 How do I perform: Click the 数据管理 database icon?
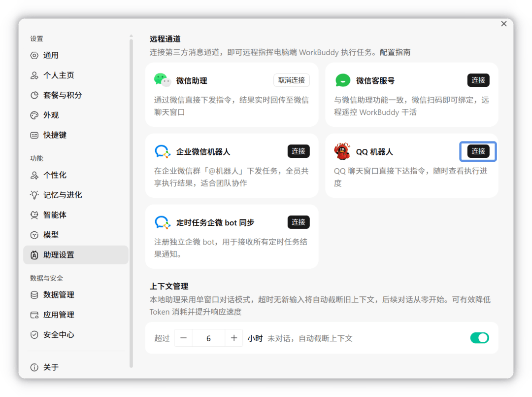[34, 295]
